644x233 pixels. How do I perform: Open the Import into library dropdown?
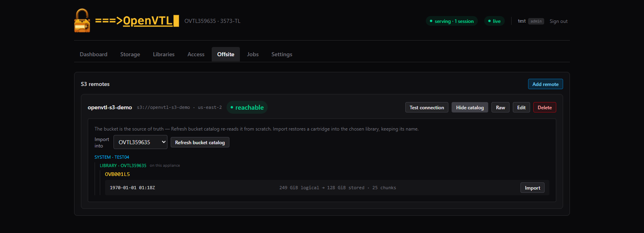(x=140, y=142)
